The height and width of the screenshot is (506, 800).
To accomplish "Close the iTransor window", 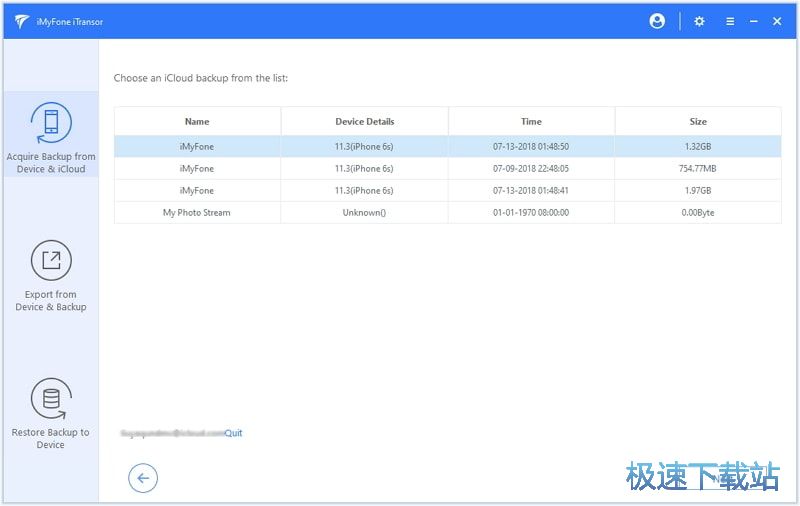I will tap(777, 21).
